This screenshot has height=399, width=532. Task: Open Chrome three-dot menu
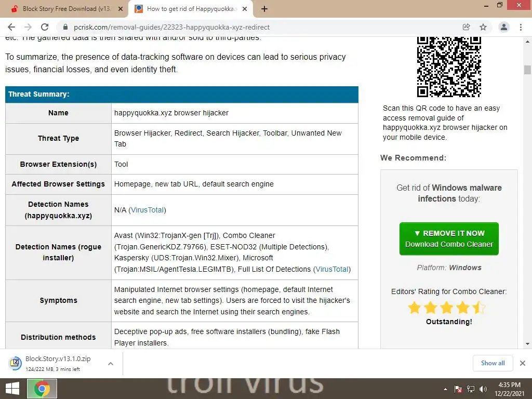521,27
